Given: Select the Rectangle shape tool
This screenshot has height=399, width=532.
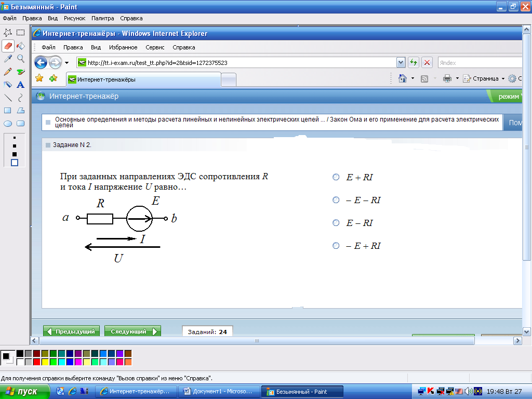Looking at the screenshot, I should [x=8, y=111].
